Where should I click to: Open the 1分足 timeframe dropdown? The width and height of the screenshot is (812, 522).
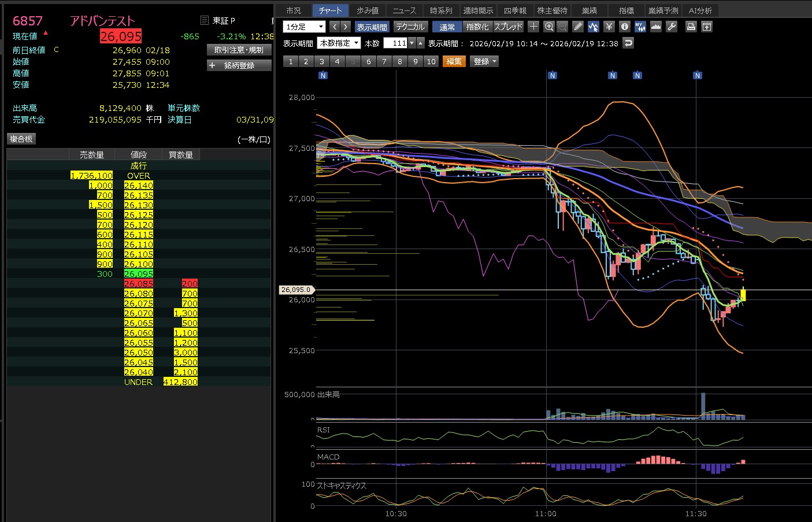[x=304, y=27]
